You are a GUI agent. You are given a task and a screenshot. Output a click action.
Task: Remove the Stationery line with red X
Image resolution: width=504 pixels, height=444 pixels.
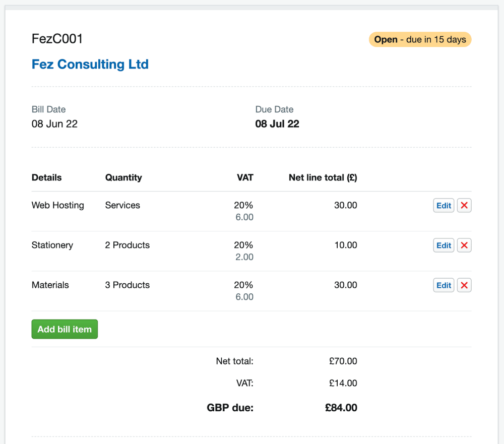[x=464, y=245]
